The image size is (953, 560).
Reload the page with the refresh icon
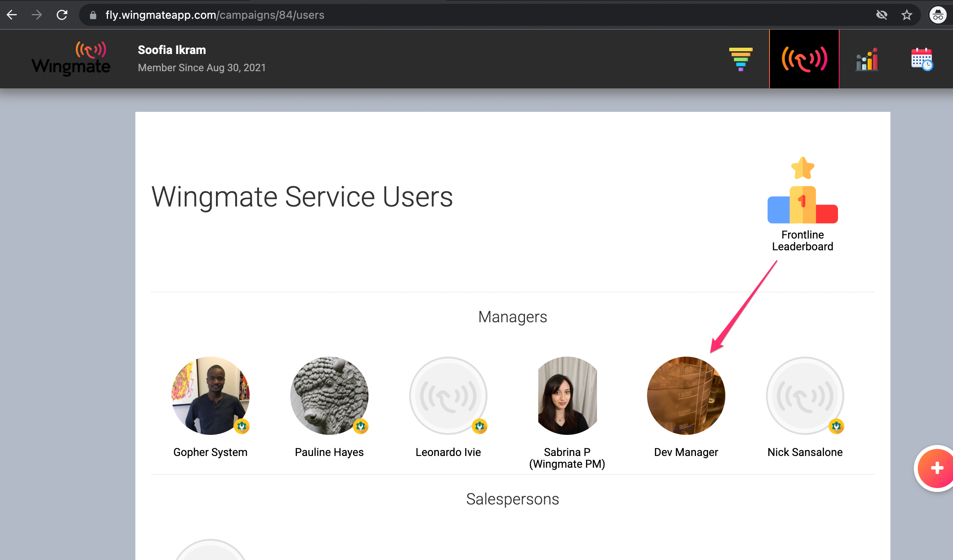(x=62, y=15)
